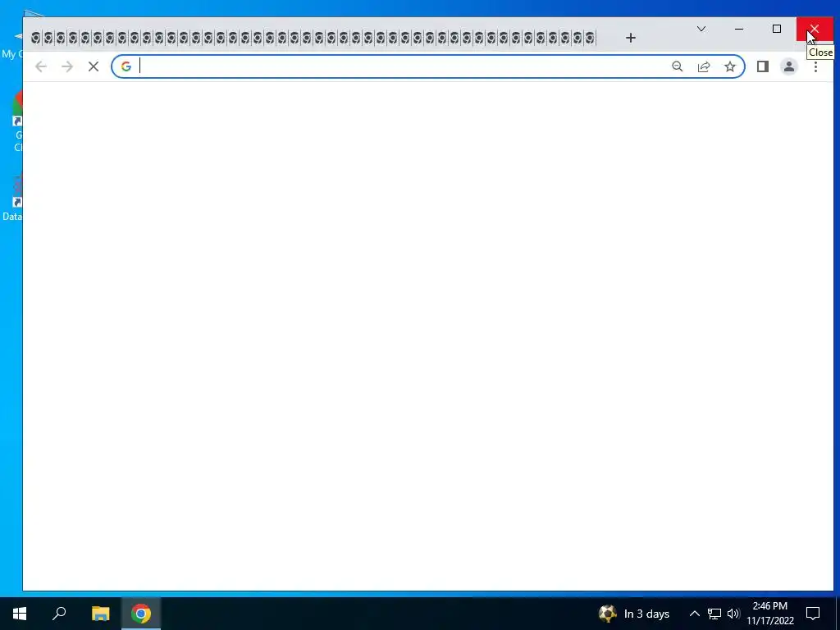The width and height of the screenshot is (840, 630).
Task: Expand the tab search chevron
Action: pyautogui.click(x=701, y=29)
